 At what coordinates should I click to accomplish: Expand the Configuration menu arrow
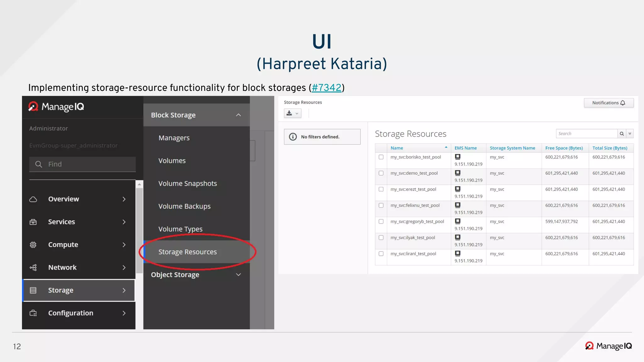124,313
